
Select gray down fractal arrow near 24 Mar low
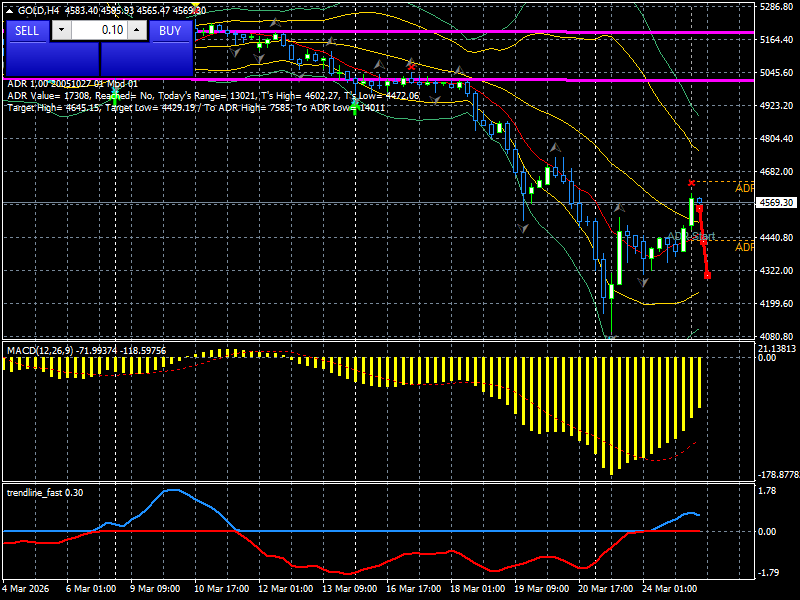pyautogui.click(x=643, y=282)
